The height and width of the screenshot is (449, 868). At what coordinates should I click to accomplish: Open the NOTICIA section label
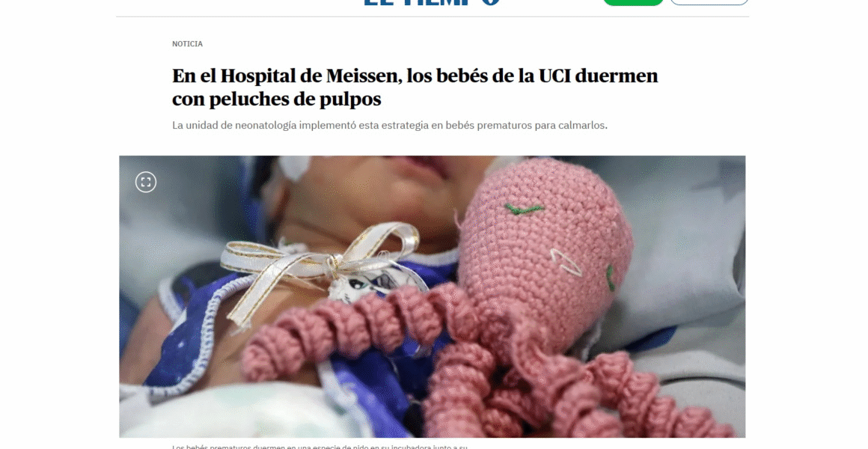pyautogui.click(x=187, y=43)
